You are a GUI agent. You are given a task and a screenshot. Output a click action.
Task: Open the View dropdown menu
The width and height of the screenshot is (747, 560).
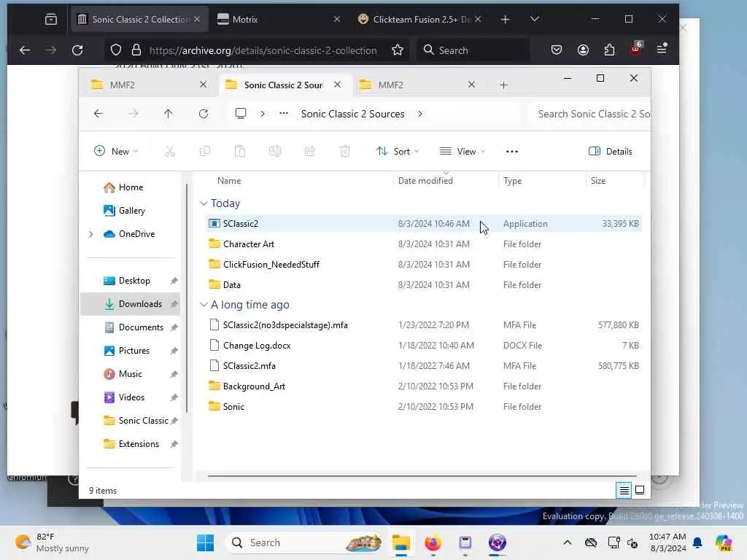pyautogui.click(x=462, y=152)
